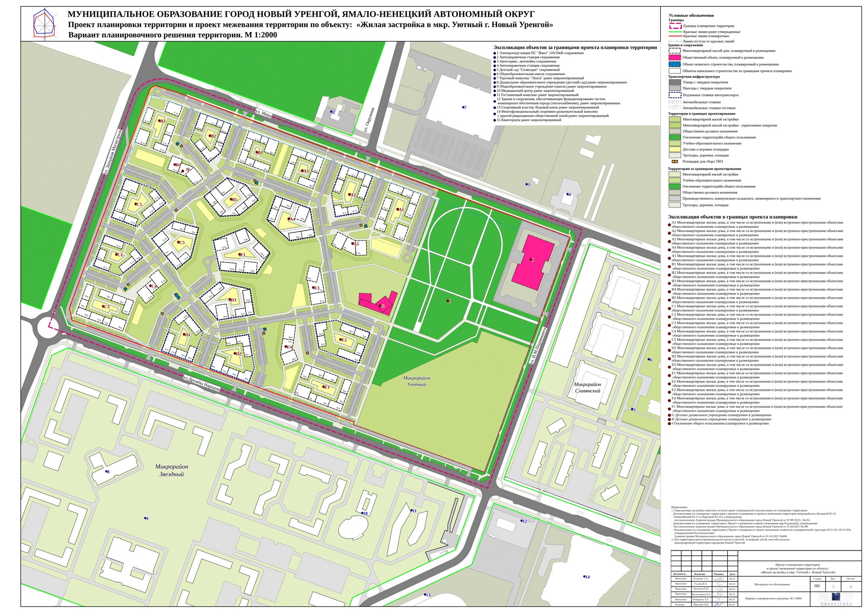Viewport: 868px width, 613px height.
Task: Click the Граница планировки территории legend symbol
Action: point(675,26)
